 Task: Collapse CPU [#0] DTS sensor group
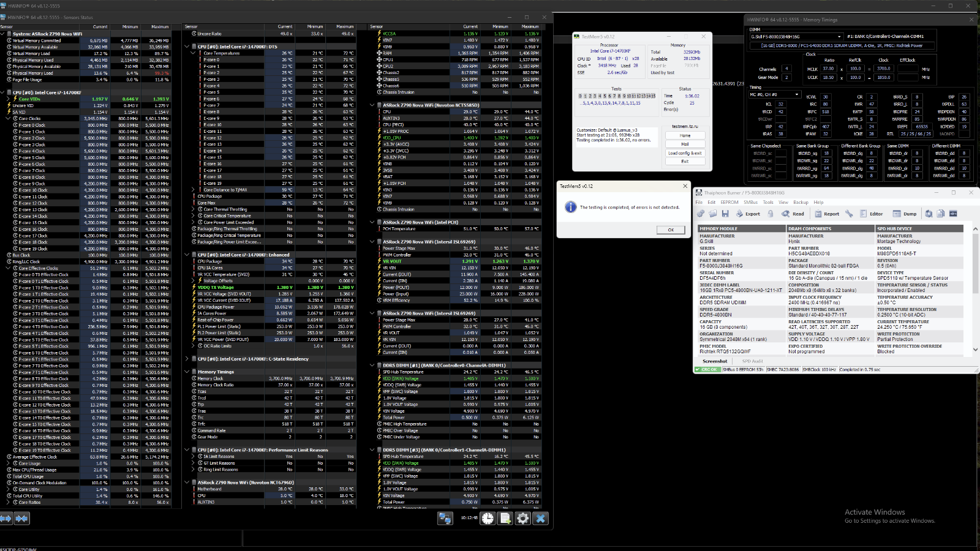point(187,47)
